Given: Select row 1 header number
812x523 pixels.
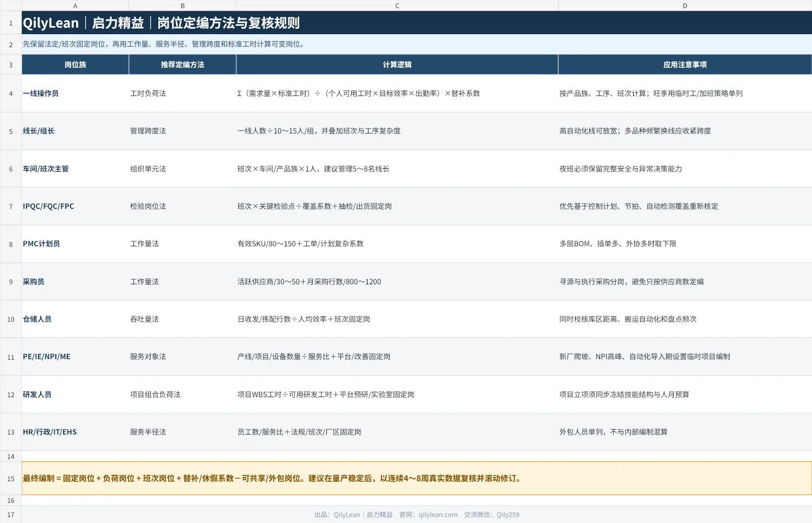Looking at the screenshot, I should [11, 23].
